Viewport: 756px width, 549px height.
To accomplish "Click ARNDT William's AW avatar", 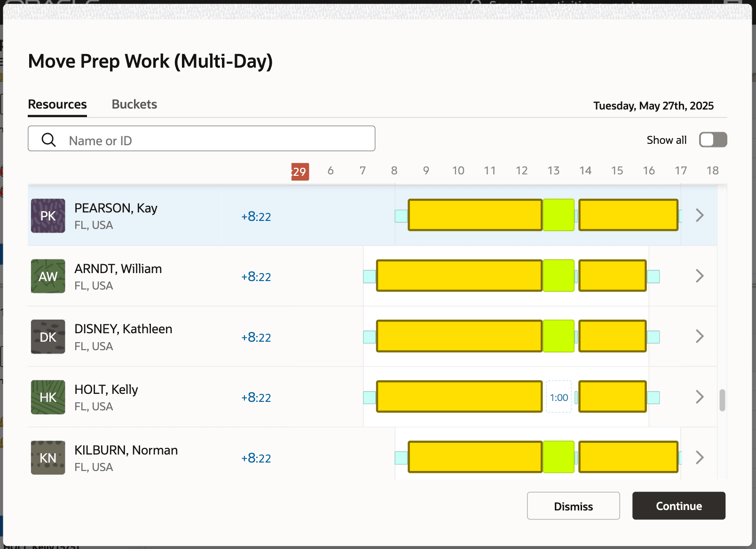I will pos(47,276).
